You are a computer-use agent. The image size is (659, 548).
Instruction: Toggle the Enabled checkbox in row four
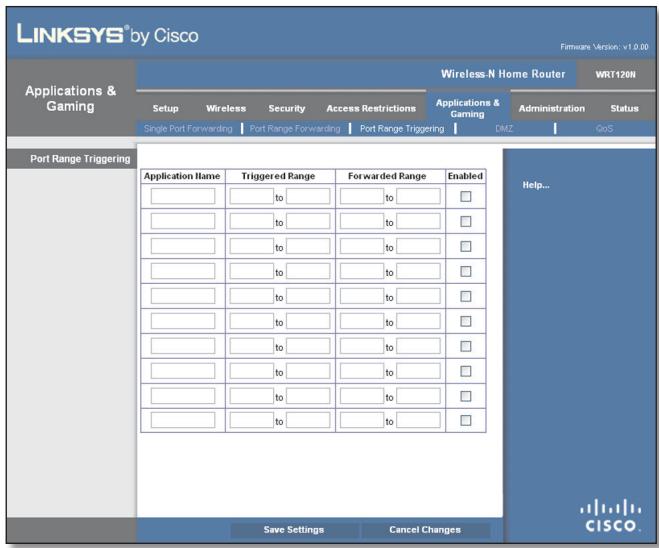466,271
